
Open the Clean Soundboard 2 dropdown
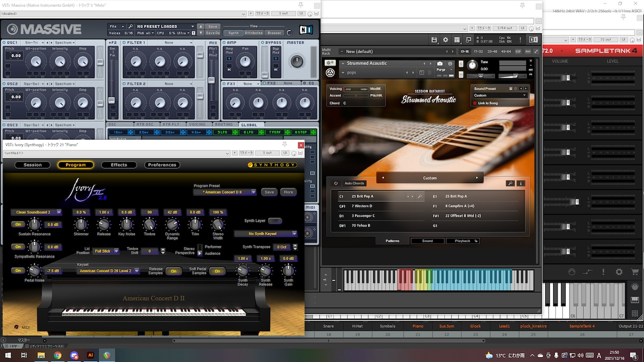pyautogui.click(x=36, y=212)
